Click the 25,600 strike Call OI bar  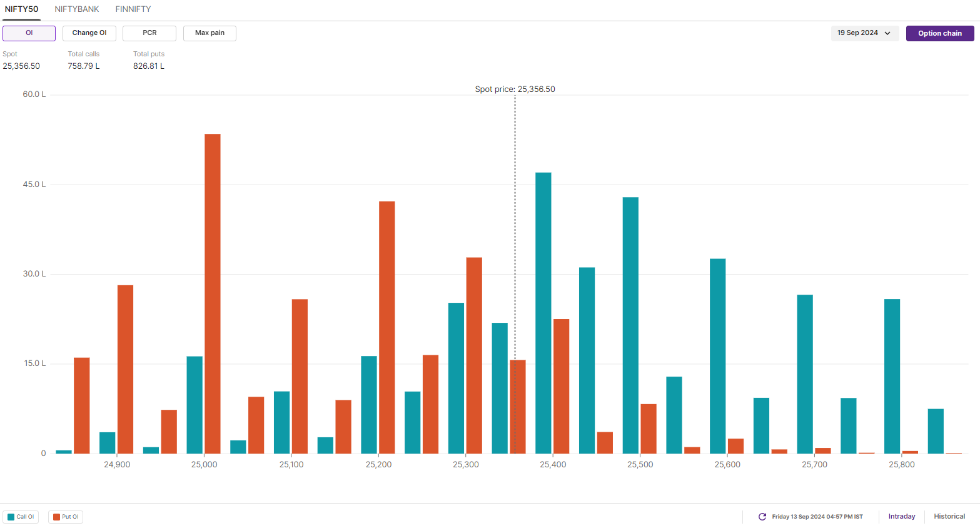pos(718,356)
